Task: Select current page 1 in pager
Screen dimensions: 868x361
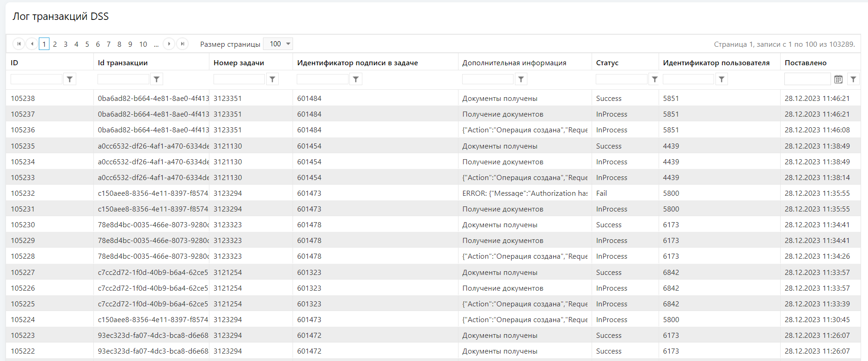Action: coord(44,44)
